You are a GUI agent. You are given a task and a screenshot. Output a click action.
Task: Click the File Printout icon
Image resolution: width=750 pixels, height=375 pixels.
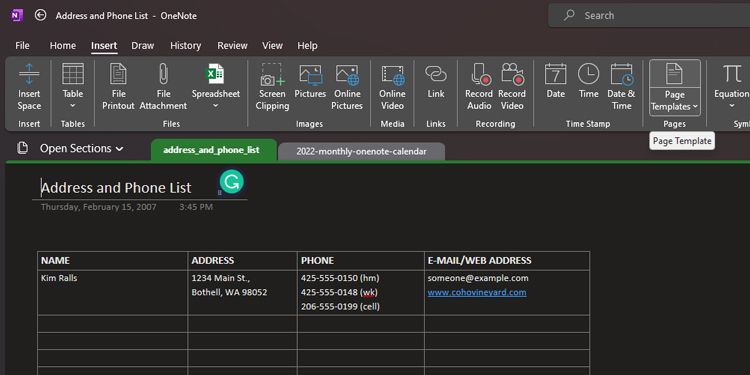coord(118,74)
